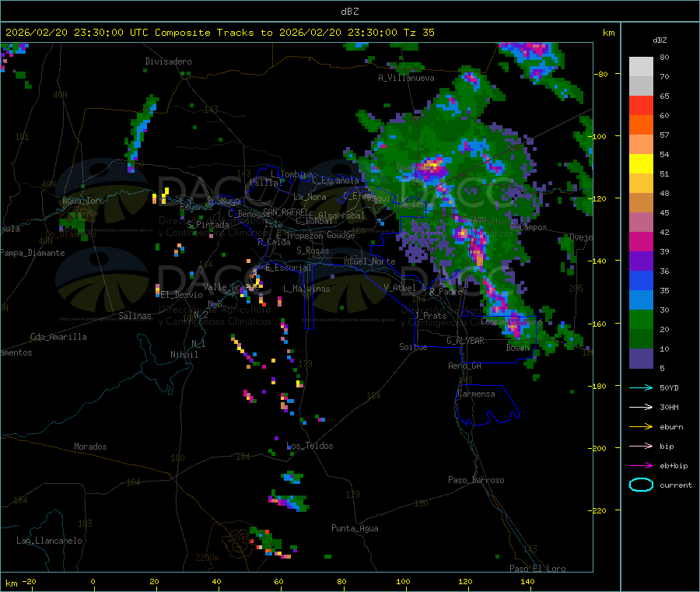Click the Salinas map label
The image size is (700, 592).
135,316
